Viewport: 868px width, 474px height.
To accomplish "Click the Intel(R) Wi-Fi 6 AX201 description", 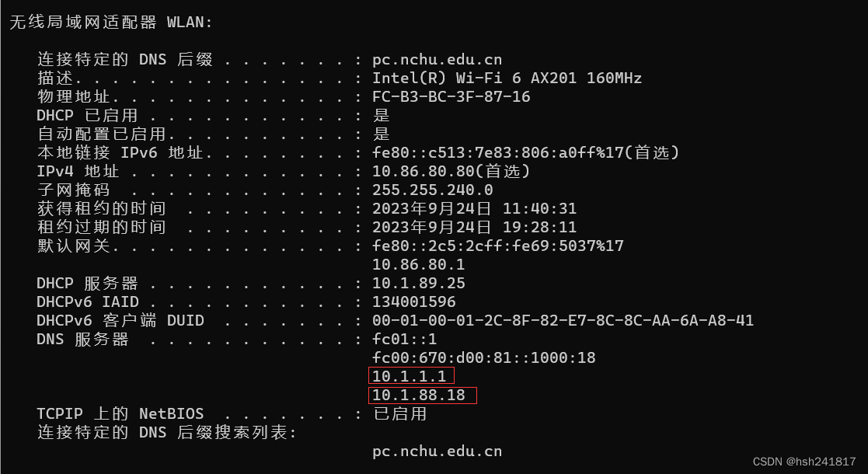I will [x=507, y=78].
